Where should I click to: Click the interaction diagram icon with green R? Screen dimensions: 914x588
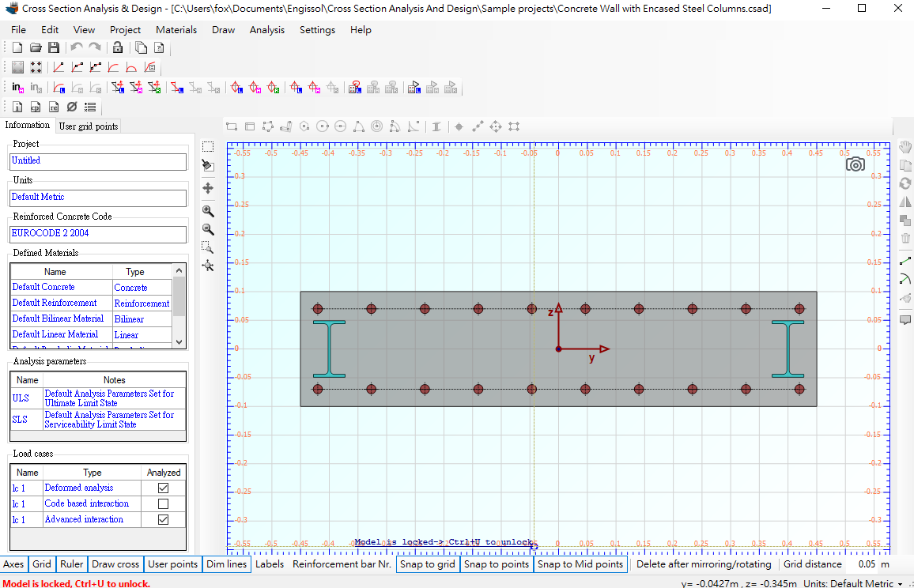[x=273, y=88]
